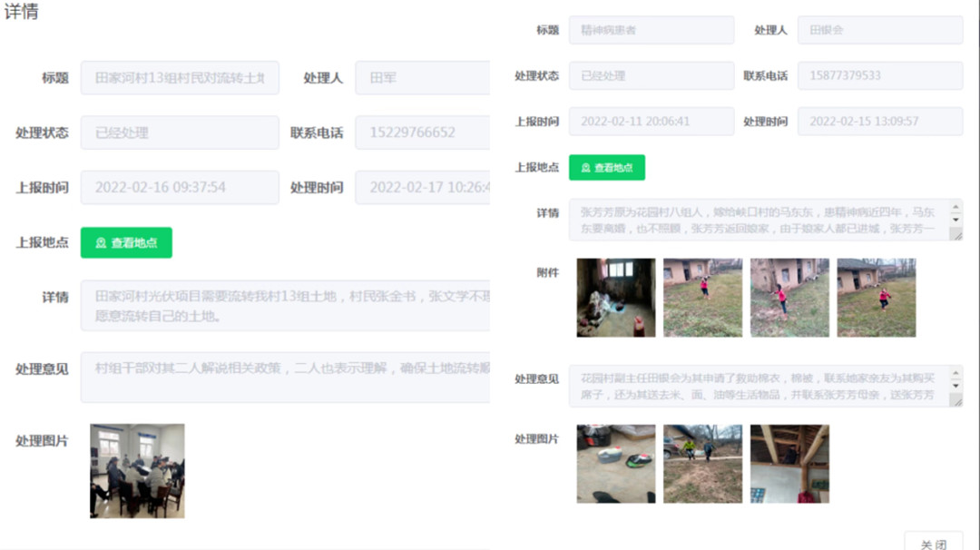Click location pin icon on right 查看地点 button
This screenshot has height=550, width=980.
585,168
